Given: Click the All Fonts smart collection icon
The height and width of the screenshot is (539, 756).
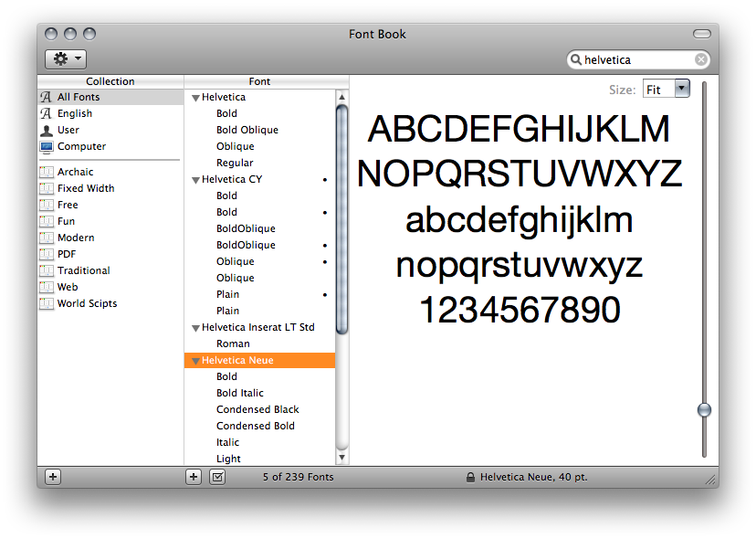Looking at the screenshot, I should tap(45, 96).
